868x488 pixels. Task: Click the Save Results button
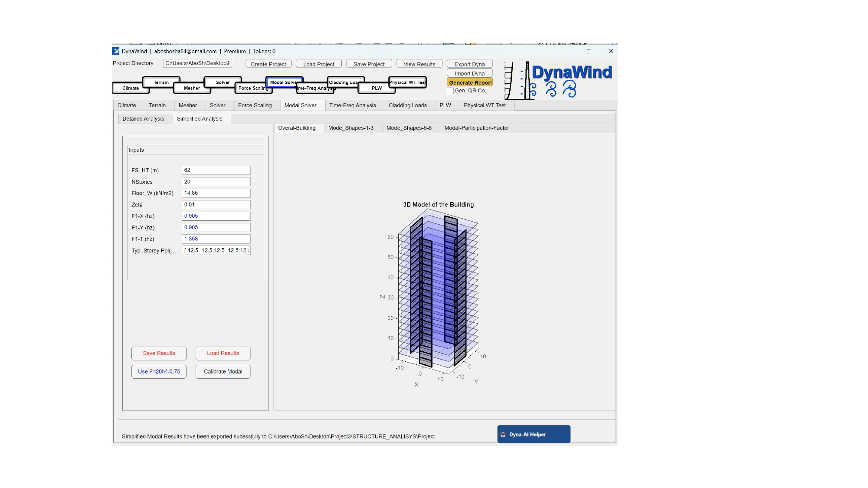tap(159, 354)
